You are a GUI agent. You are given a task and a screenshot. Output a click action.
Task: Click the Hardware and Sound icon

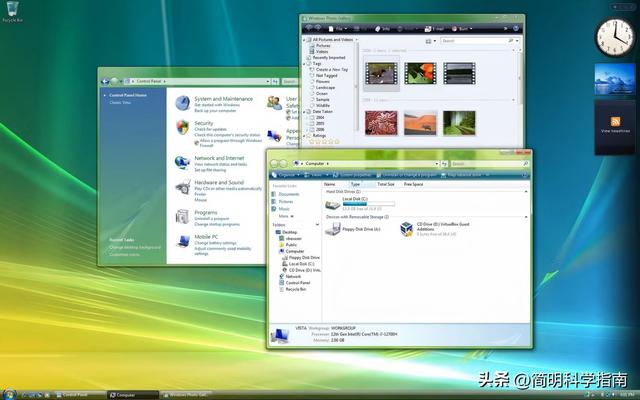coord(183,186)
